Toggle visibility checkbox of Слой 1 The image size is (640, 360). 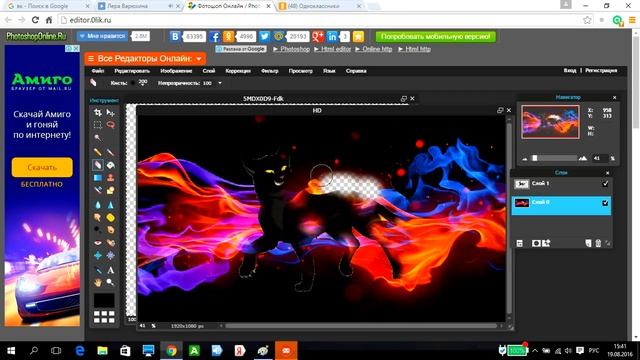pos(605,184)
